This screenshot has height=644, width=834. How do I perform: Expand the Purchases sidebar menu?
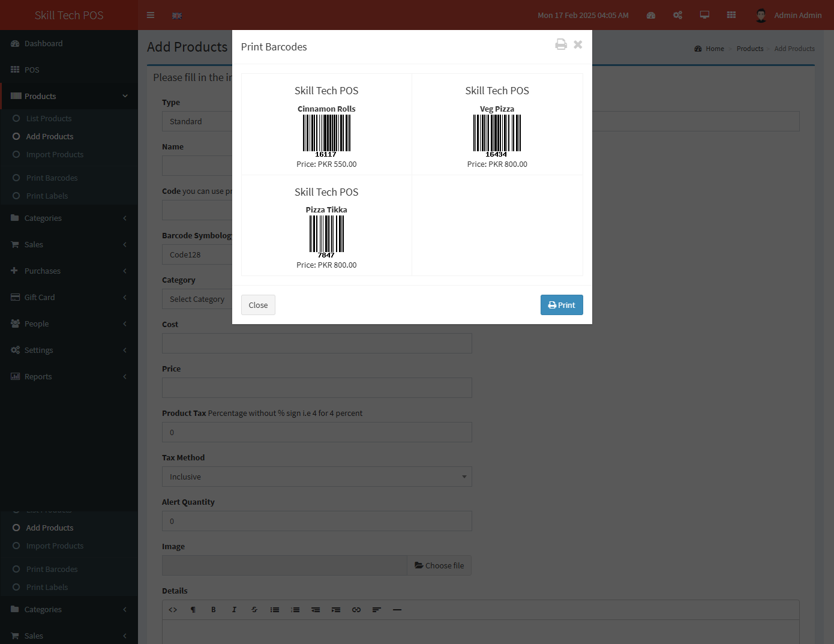pos(43,271)
